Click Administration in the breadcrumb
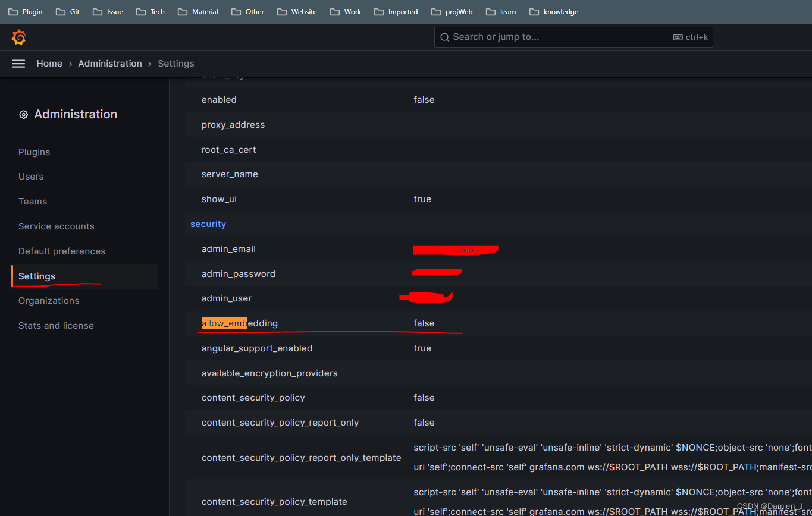Image resolution: width=812 pixels, height=516 pixels. tap(109, 63)
